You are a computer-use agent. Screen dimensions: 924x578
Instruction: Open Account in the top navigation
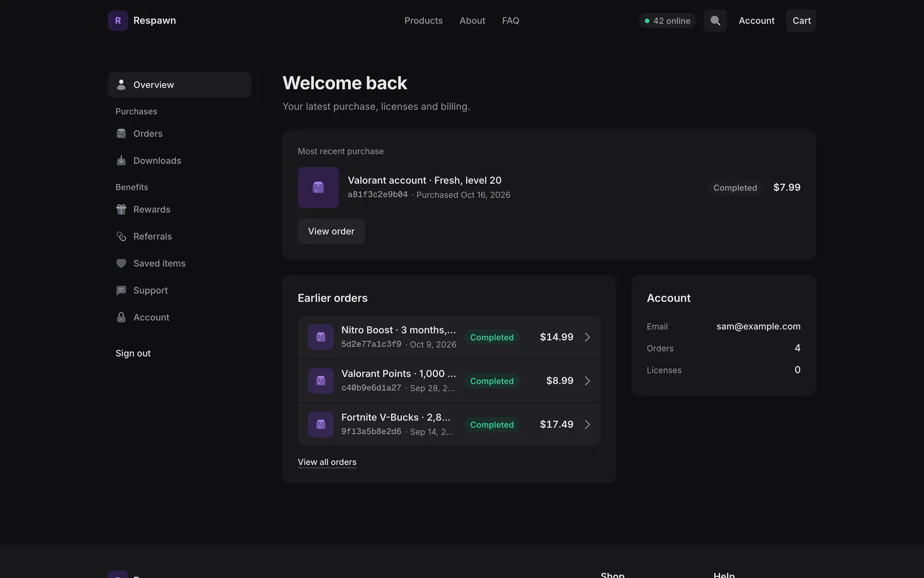tap(757, 20)
